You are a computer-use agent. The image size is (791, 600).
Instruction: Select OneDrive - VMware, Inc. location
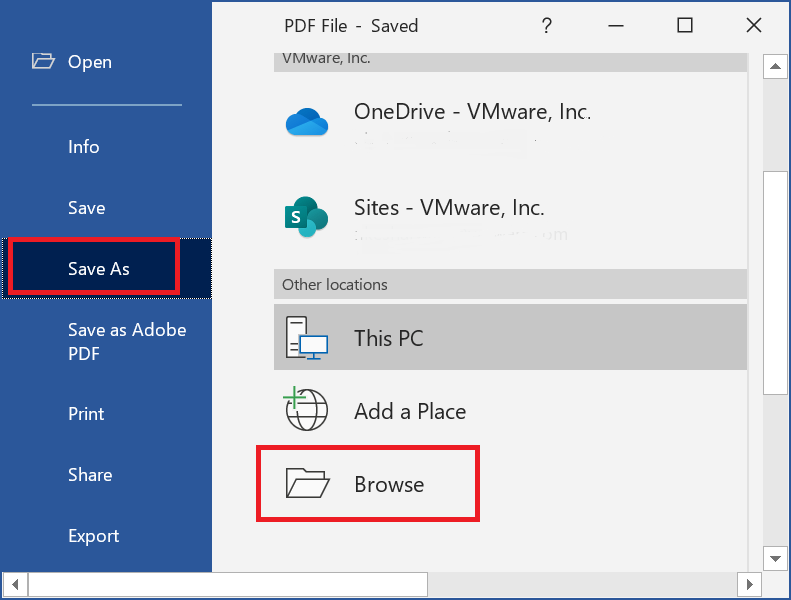(x=510, y=123)
